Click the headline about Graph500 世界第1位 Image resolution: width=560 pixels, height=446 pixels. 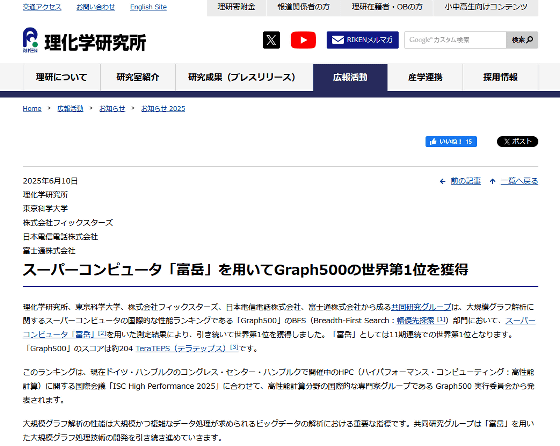(x=245, y=270)
